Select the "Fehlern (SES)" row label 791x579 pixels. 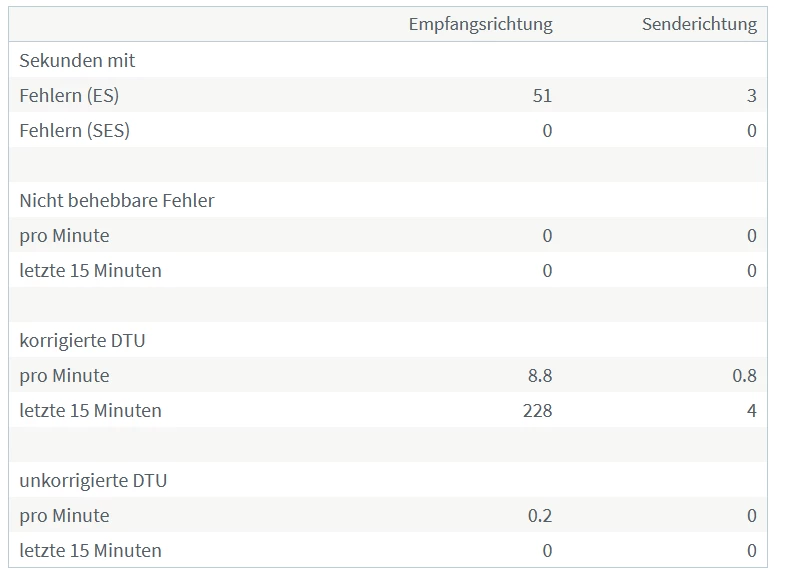point(75,131)
